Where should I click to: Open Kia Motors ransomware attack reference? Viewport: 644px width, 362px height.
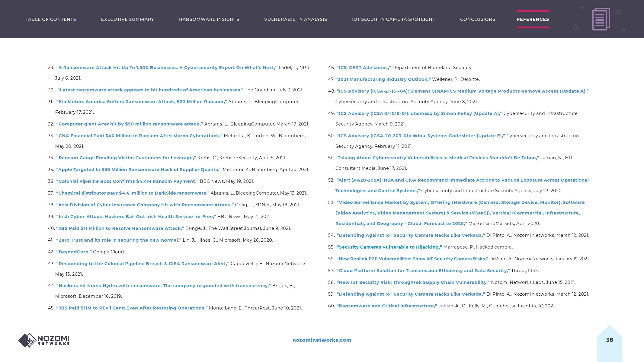tap(141, 102)
